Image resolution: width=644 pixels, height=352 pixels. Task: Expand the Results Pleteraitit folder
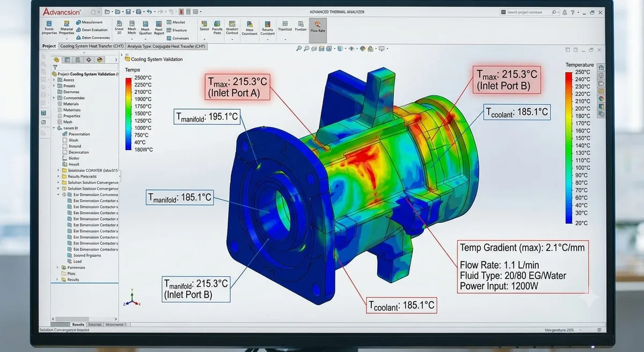[x=58, y=176]
